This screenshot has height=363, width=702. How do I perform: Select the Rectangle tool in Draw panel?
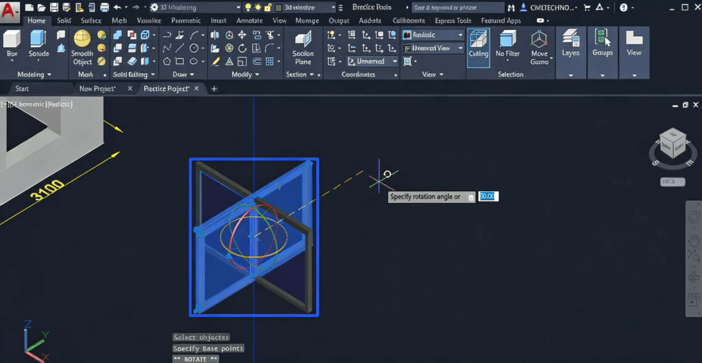click(x=180, y=61)
